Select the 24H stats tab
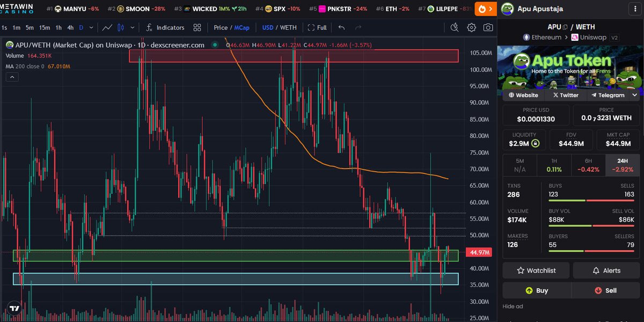The height and width of the screenshot is (322, 644). click(x=623, y=165)
